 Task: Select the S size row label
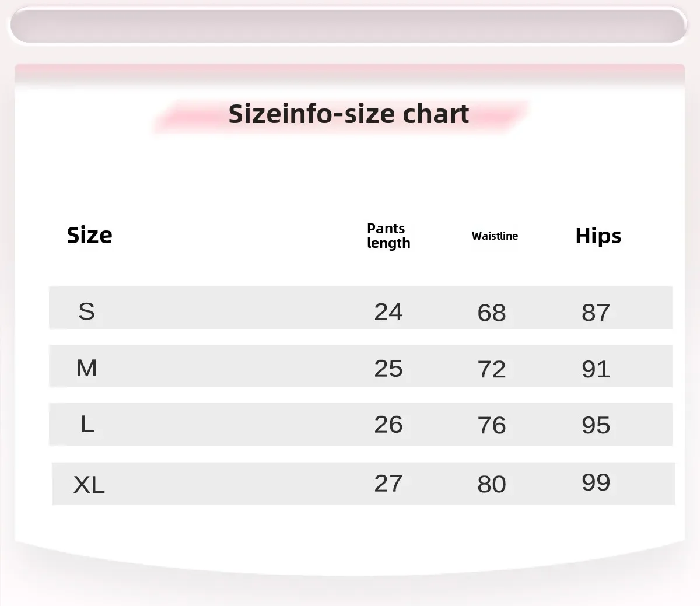click(86, 311)
